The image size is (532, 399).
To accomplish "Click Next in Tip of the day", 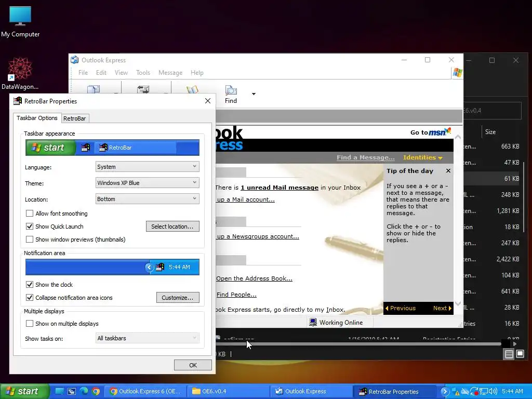I will coord(442,308).
